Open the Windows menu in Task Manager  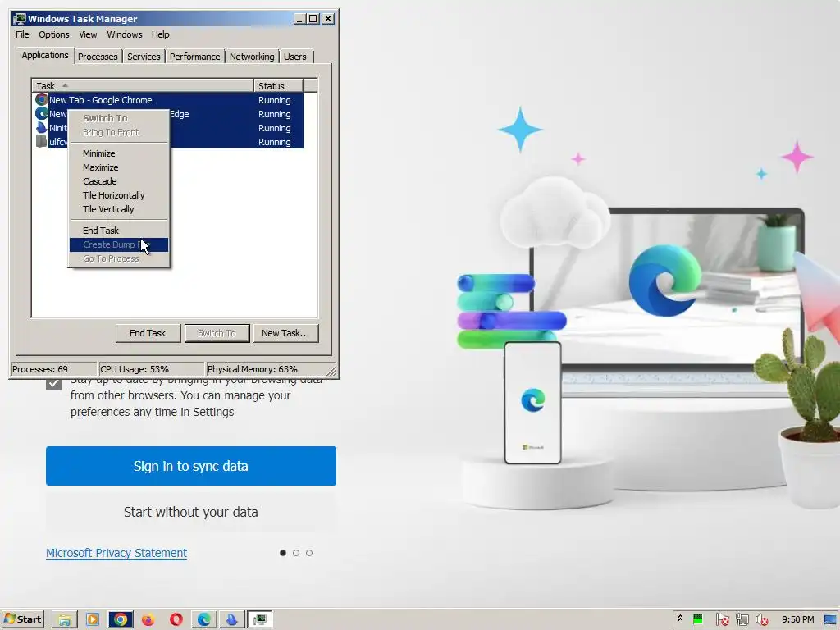click(x=125, y=34)
